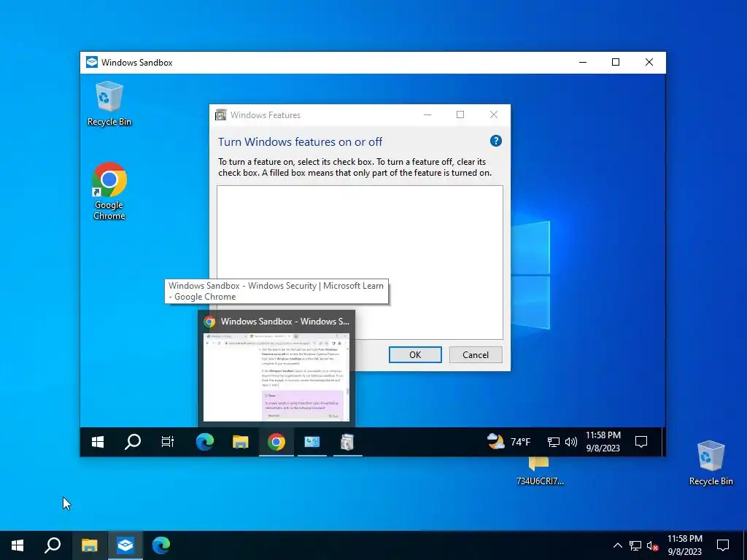747x560 pixels.
Task: Open File Explorer from the Sandbox taskbar
Action: click(241, 442)
